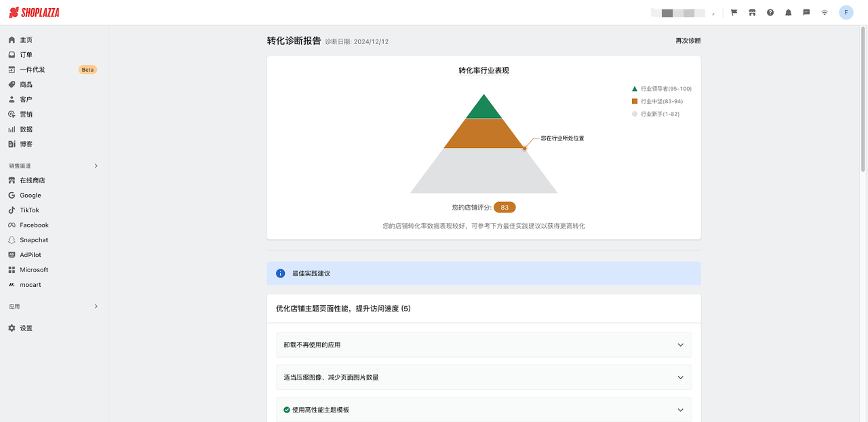Switch to the Facebook channel menu item
This screenshot has height=422, width=868.
tap(31, 225)
